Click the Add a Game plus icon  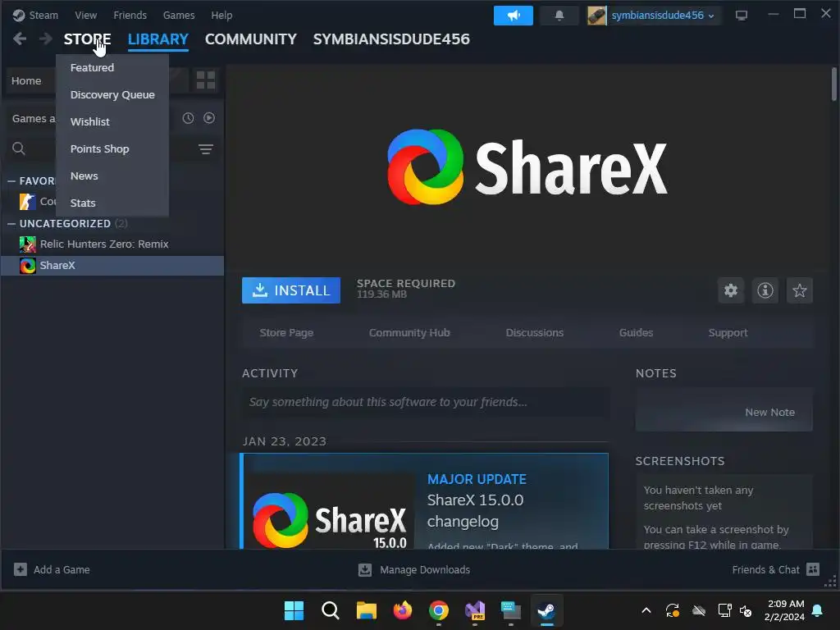[21, 569]
